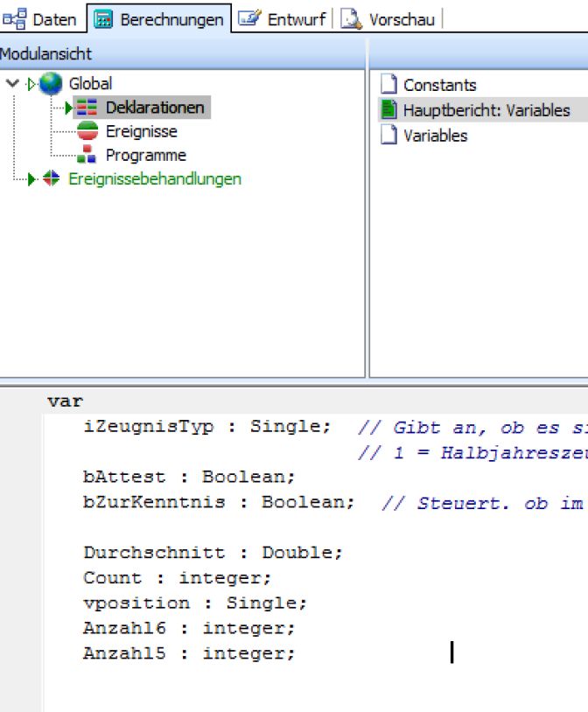The width and height of the screenshot is (588, 712).
Task: Click the Deklarationen module icon
Action: tap(87, 108)
